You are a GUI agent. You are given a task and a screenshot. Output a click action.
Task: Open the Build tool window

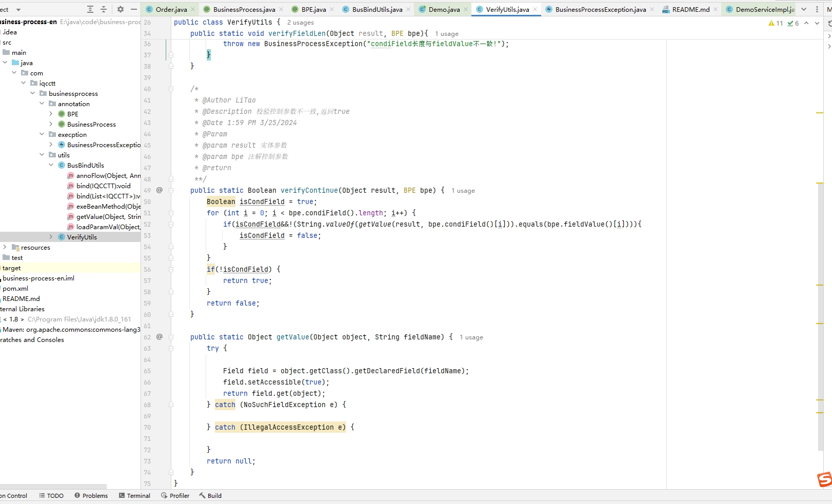coord(210,496)
